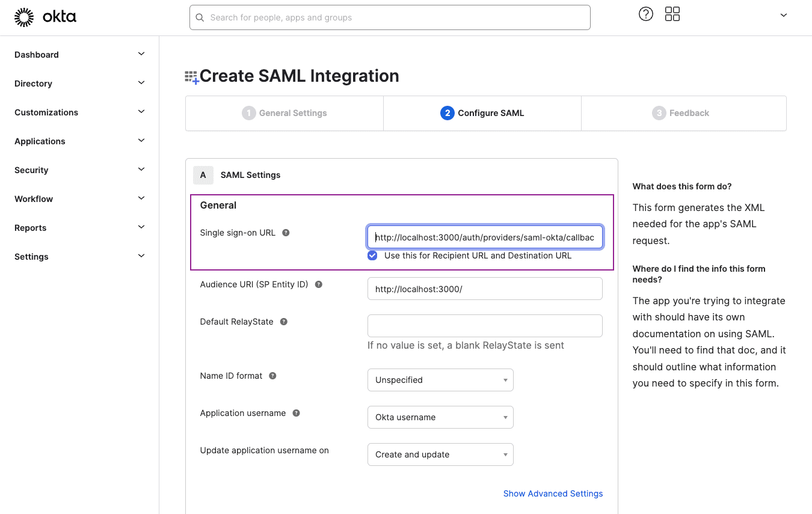812x514 pixels.
Task: Focus the Single sign-on URL field
Action: point(485,237)
